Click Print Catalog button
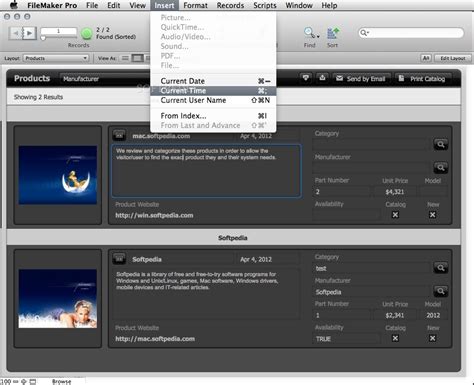The height and width of the screenshot is (385, 474). coord(423,79)
